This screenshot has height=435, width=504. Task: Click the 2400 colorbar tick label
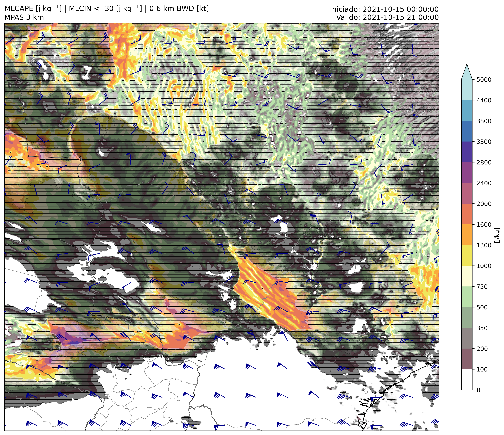pyautogui.click(x=484, y=183)
